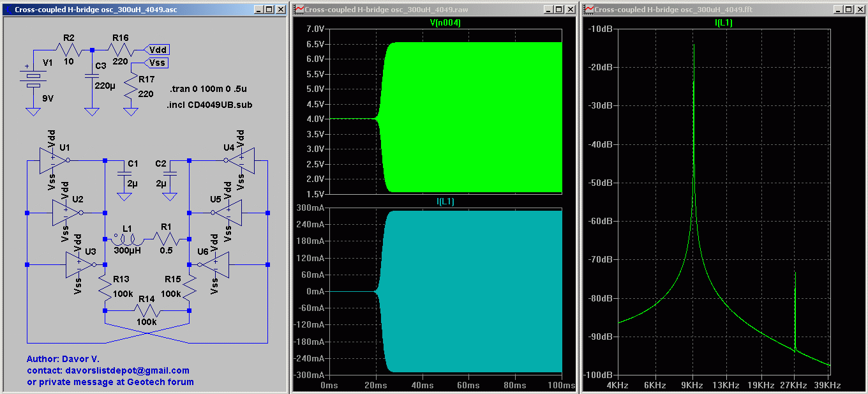Click the FFT frequency axis scale
This screenshot has width=868, height=394.
click(724, 386)
